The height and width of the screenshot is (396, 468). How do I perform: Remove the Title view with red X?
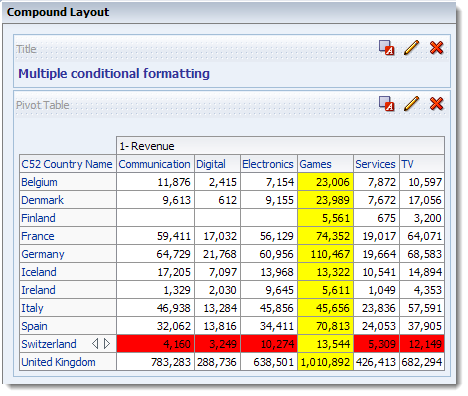pos(436,48)
